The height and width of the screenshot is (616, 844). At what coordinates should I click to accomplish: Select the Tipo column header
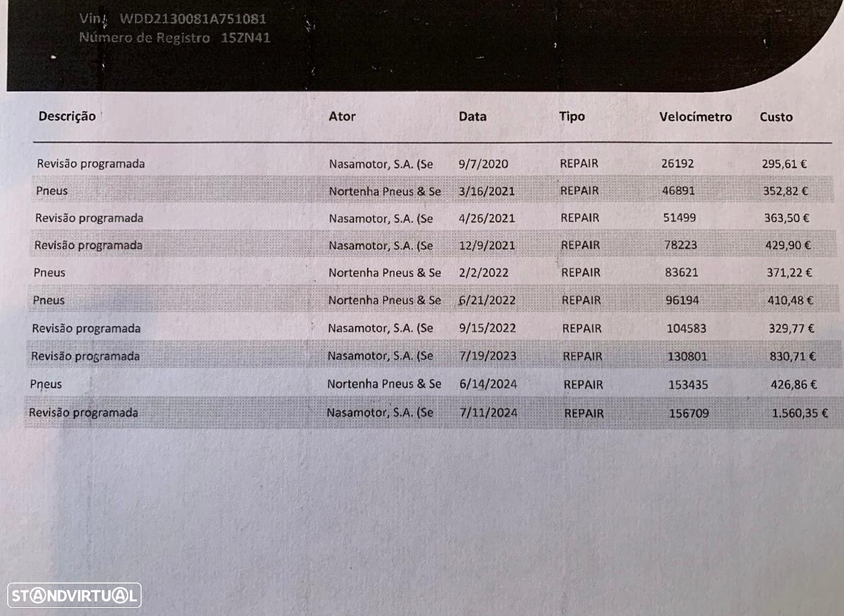point(571,116)
